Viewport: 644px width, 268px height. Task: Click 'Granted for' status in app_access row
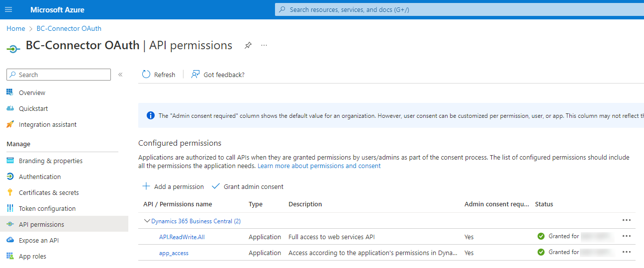[x=564, y=252]
